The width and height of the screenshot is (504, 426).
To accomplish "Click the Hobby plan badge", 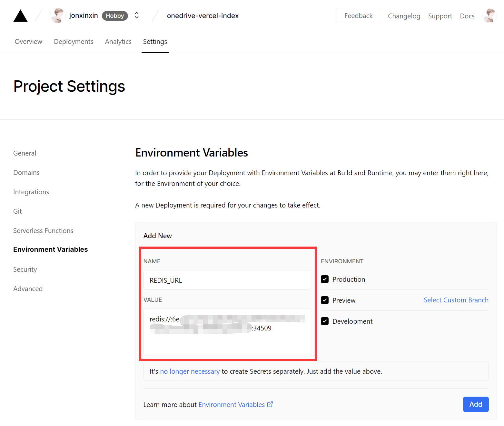I will (115, 16).
